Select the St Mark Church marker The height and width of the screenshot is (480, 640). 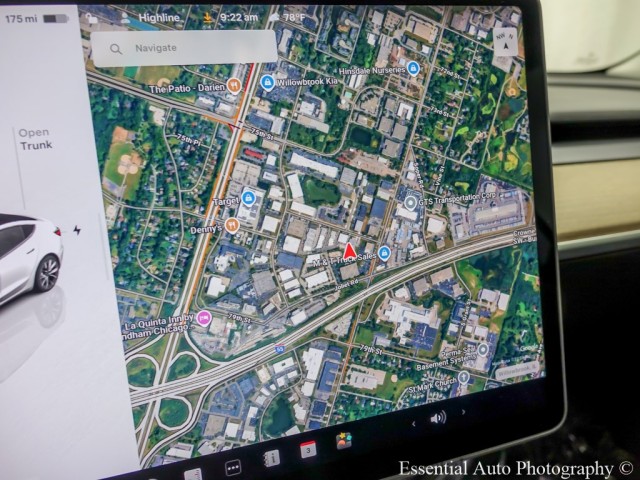pyautogui.click(x=463, y=377)
